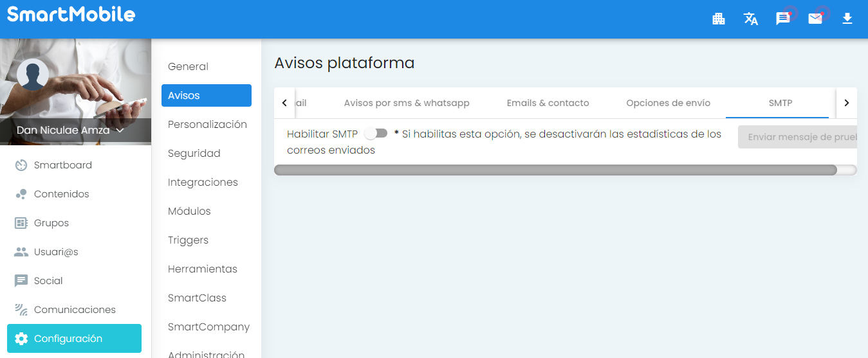The image size is (868, 358).
Task: Open the Avisos por sms & whatsapp tab
Action: (407, 103)
